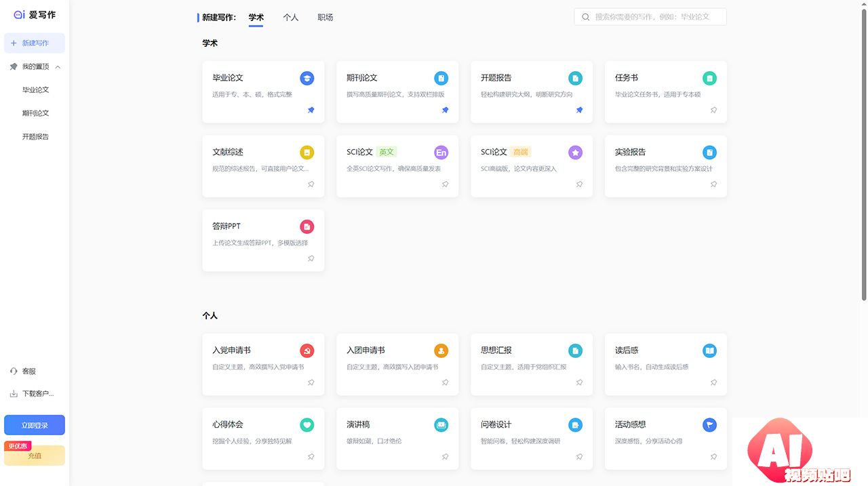Unpin the 开题报告 card
868x486 pixels.
[x=579, y=110]
